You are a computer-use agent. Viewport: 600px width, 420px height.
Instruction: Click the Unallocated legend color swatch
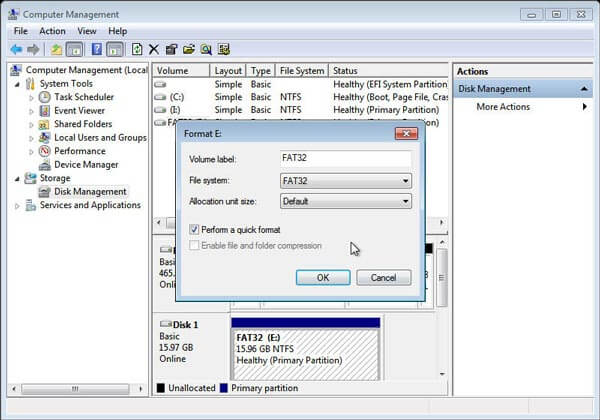[x=161, y=388]
